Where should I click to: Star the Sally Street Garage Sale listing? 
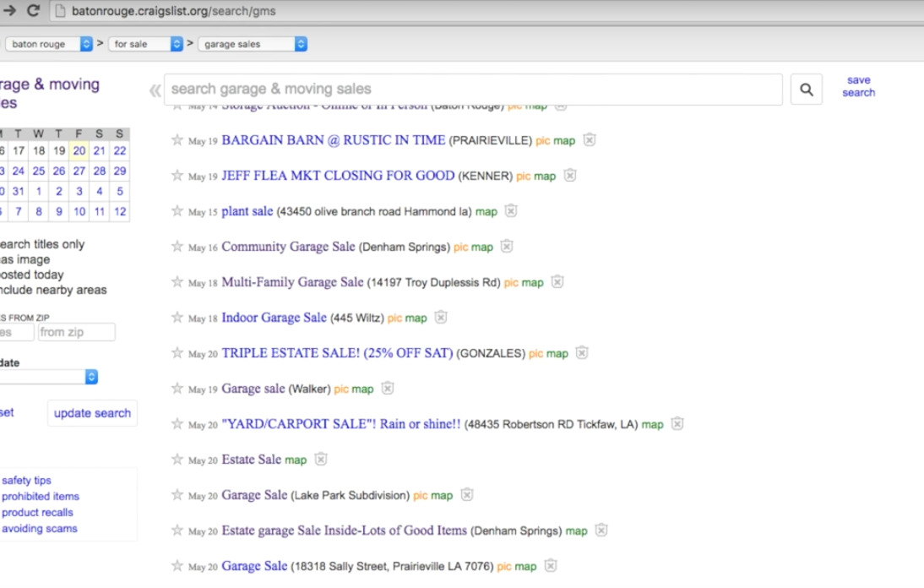177,565
